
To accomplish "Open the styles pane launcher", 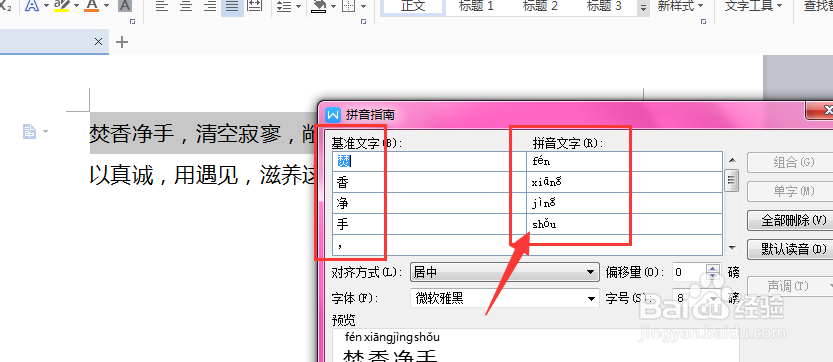I will (703, 22).
